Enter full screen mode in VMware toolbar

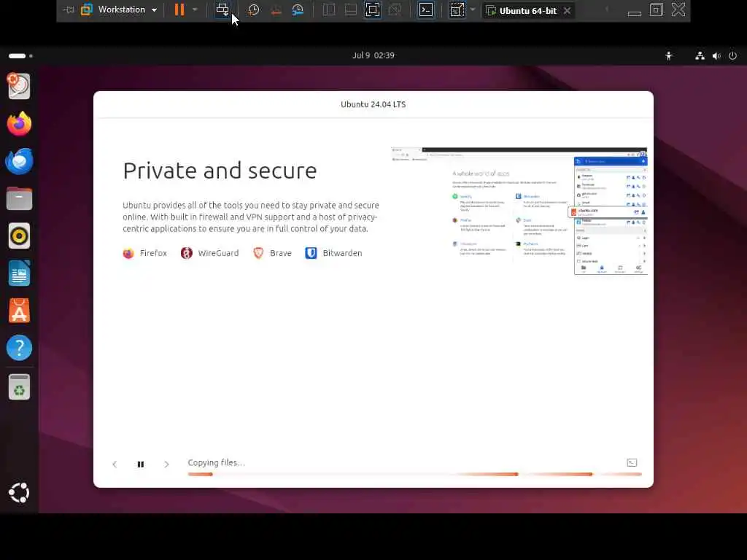tap(373, 9)
